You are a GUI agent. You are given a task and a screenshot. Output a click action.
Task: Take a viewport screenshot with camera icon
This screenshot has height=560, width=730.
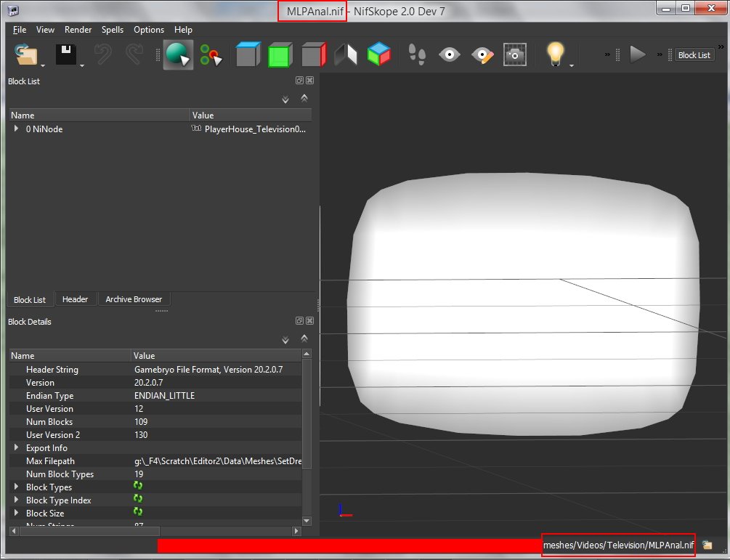click(515, 55)
